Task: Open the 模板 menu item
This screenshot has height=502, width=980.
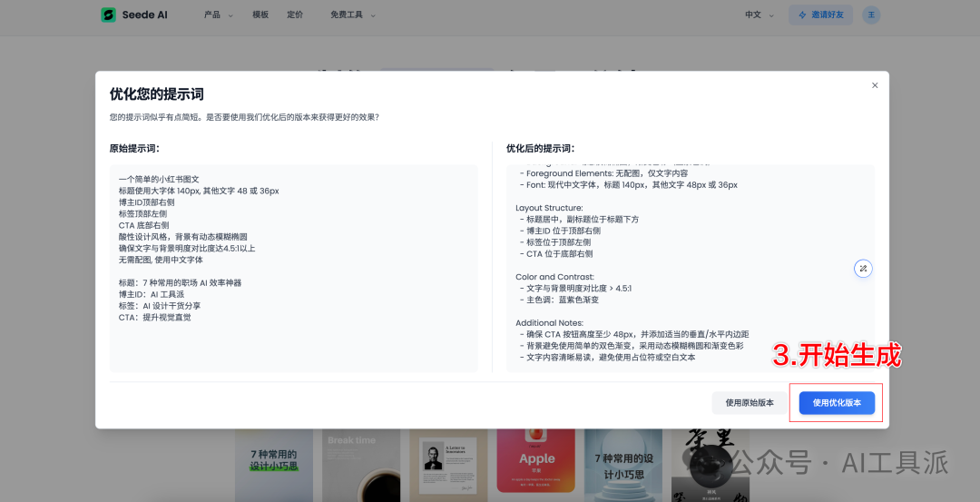Action: 260,15
